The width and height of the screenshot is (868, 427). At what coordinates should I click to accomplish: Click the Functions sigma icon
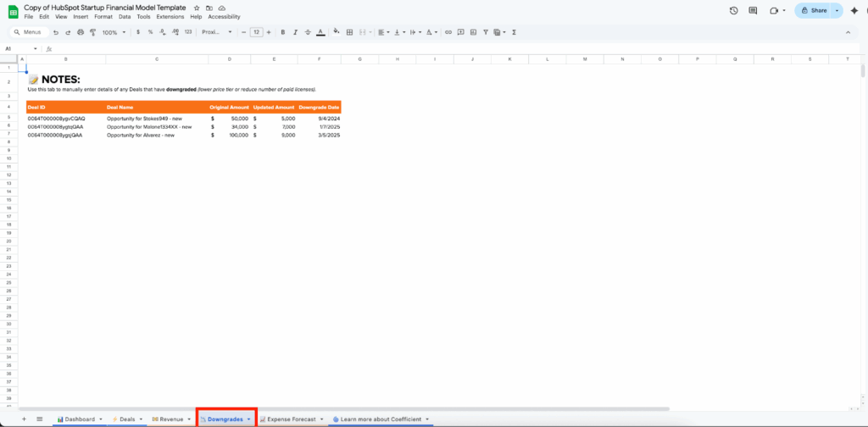point(515,32)
